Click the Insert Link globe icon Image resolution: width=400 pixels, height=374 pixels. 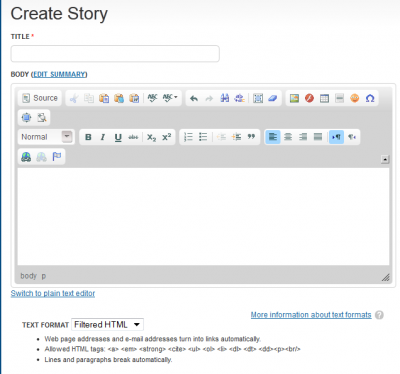pos(26,157)
